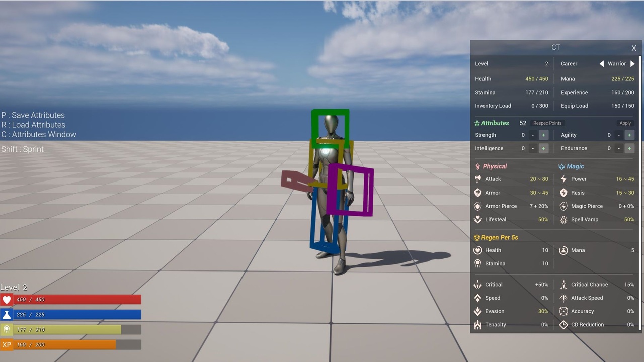The height and width of the screenshot is (362, 644).
Task: Click the orange XP bar 160 / 200
Action: [77, 345]
